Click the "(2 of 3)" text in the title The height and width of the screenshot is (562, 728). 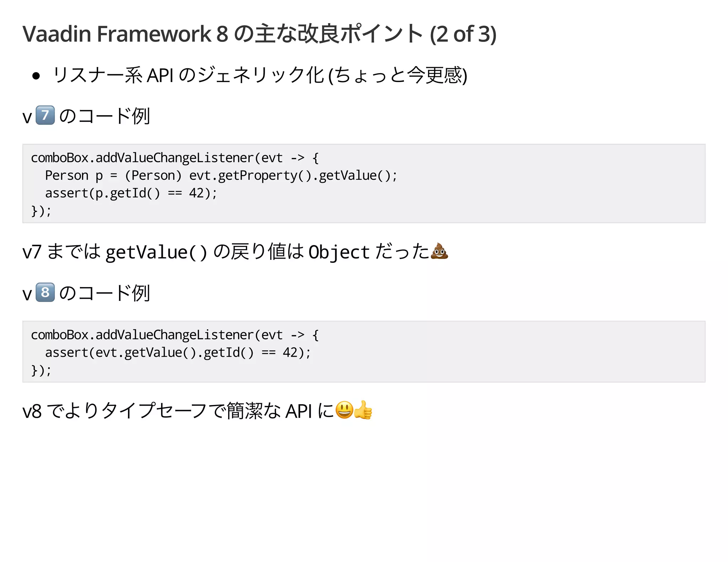tap(463, 34)
